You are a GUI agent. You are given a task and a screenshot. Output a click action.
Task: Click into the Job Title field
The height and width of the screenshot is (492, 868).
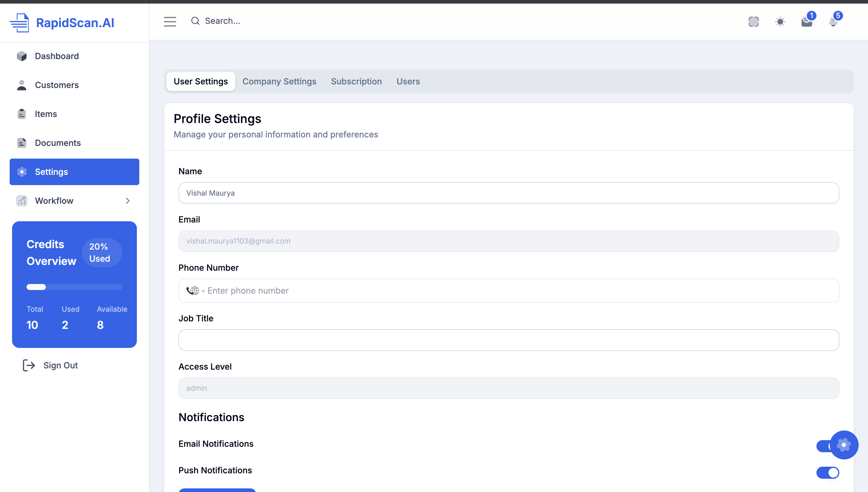[509, 340]
